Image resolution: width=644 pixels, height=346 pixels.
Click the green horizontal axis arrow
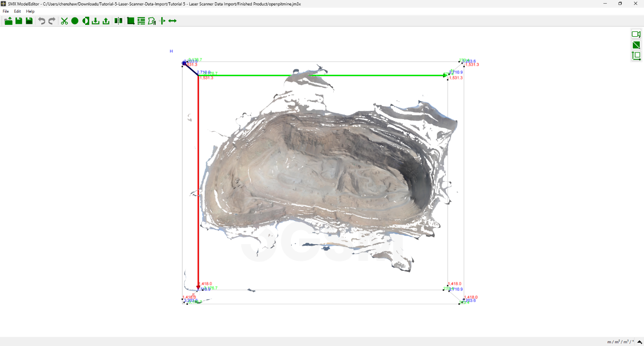[322, 75]
